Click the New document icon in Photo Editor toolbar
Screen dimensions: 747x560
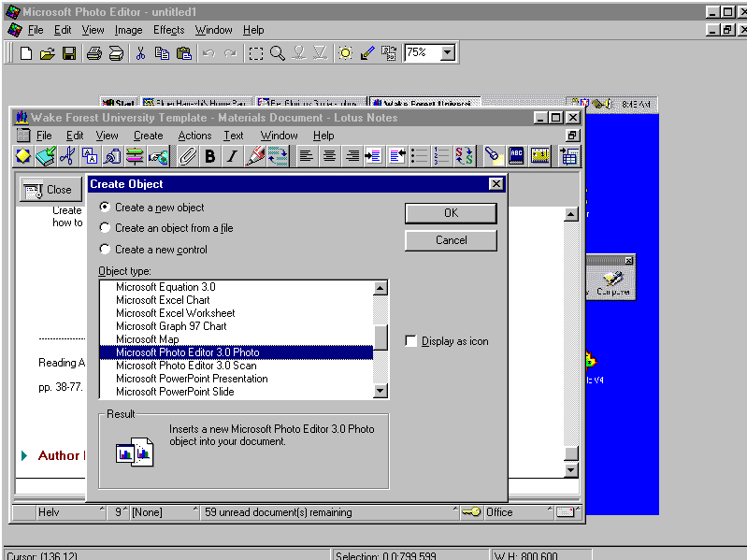click(x=26, y=53)
